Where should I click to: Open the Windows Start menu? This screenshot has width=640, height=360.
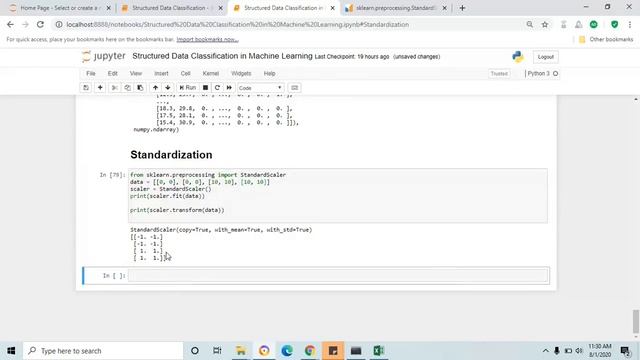tap(11, 351)
